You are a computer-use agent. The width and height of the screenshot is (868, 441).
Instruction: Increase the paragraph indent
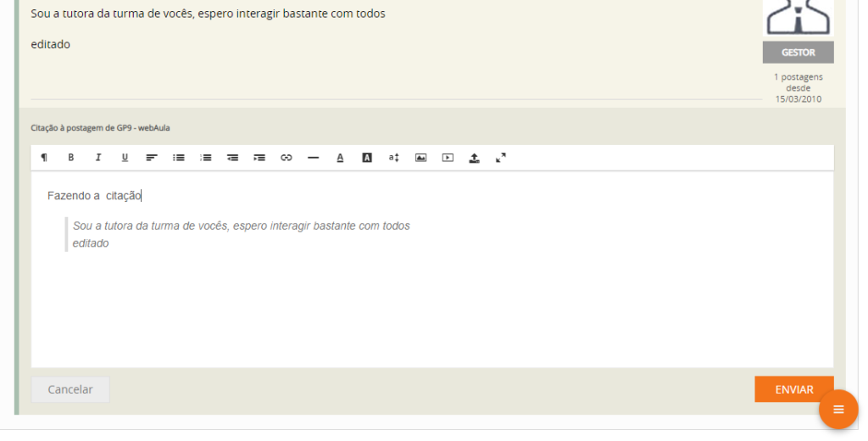coord(259,158)
